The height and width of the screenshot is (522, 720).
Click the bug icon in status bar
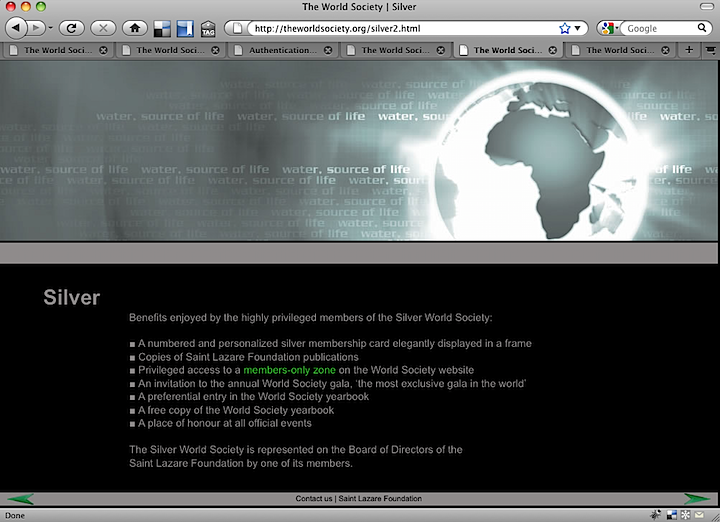pyautogui.click(x=656, y=515)
